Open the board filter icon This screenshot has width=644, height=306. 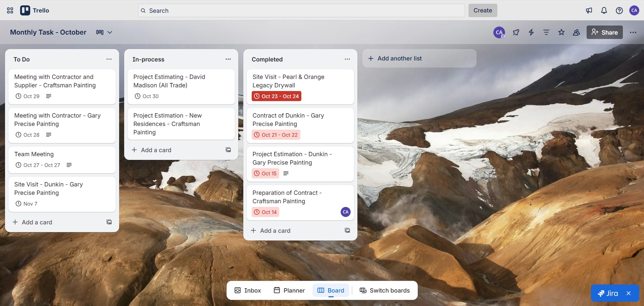(546, 32)
